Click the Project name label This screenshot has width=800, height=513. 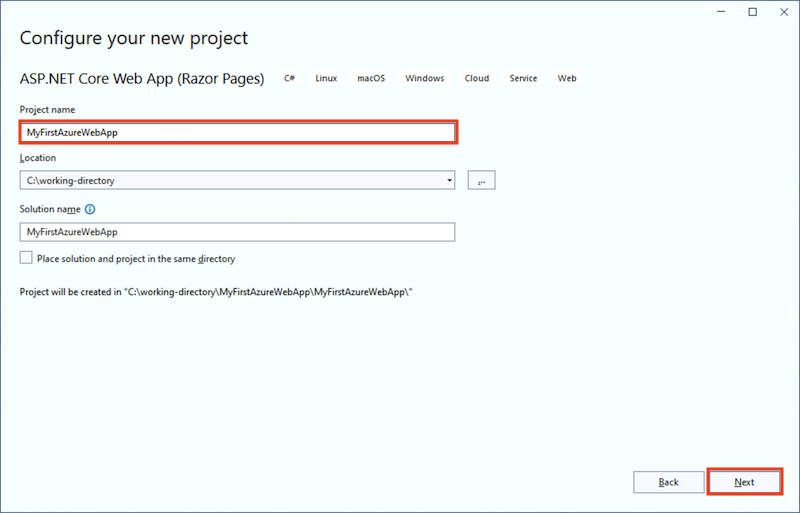(x=47, y=110)
